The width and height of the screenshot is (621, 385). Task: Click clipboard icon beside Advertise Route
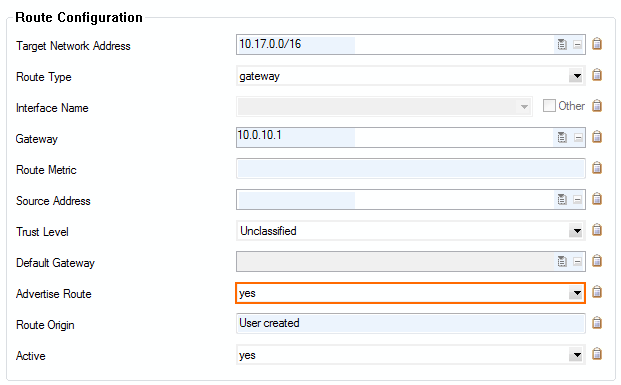[597, 292]
